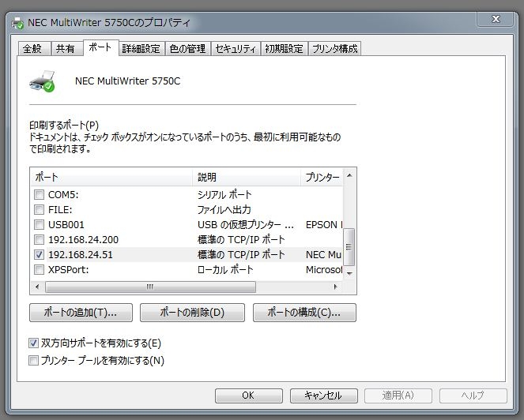This screenshot has width=524, height=420.
Task: Check the FILE: port checkbox
Action: click(x=39, y=210)
